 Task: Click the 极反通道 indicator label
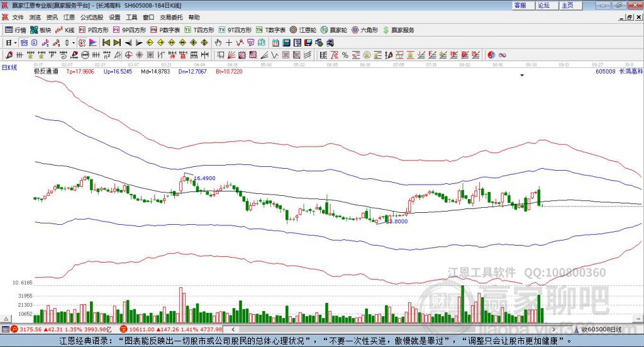(46, 71)
